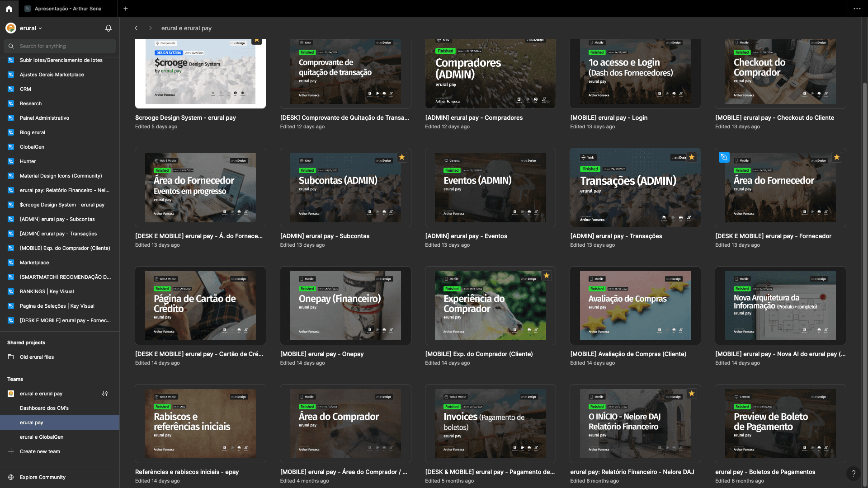This screenshot has width=868, height=488.
Task: Open the three-dots menu at top right
Action: point(857,9)
